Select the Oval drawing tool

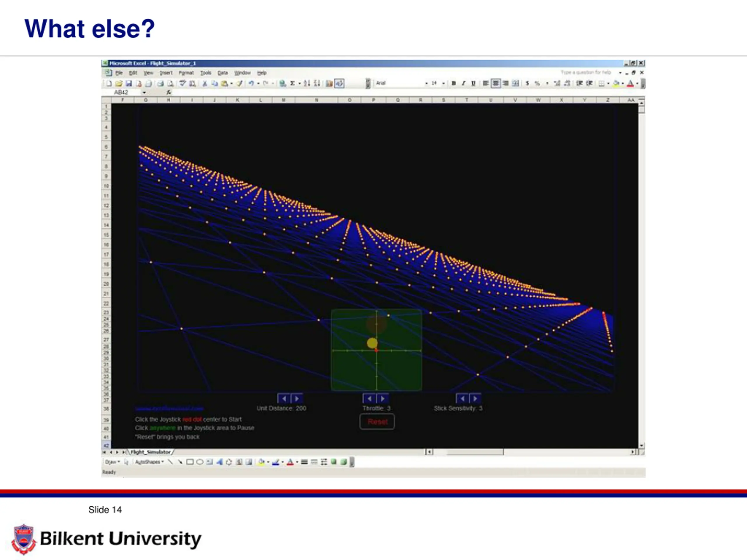coord(200,462)
